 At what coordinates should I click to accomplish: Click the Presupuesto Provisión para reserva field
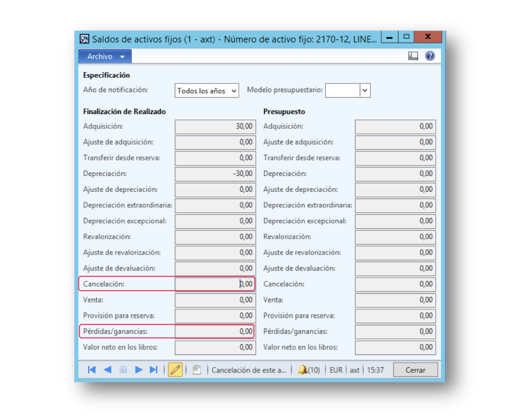coord(395,316)
